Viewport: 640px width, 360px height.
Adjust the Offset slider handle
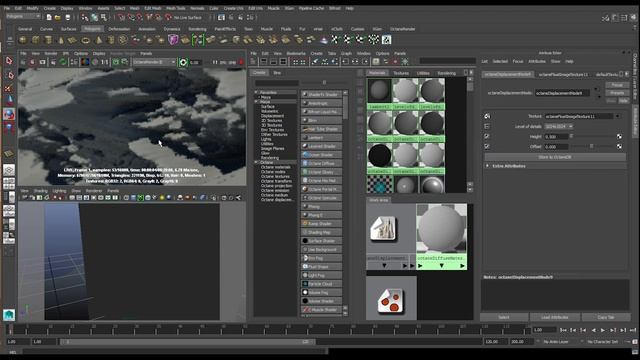coord(591,146)
